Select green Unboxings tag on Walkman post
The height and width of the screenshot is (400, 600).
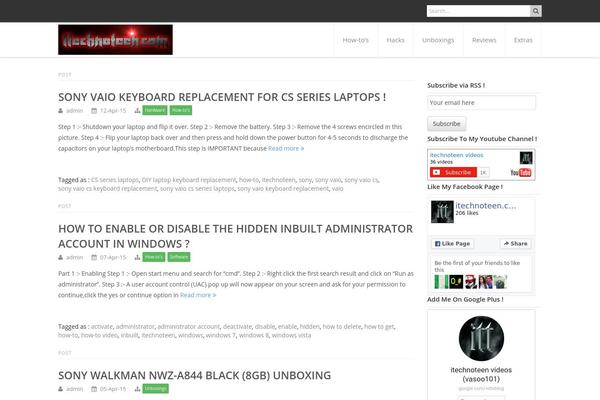[x=155, y=389]
